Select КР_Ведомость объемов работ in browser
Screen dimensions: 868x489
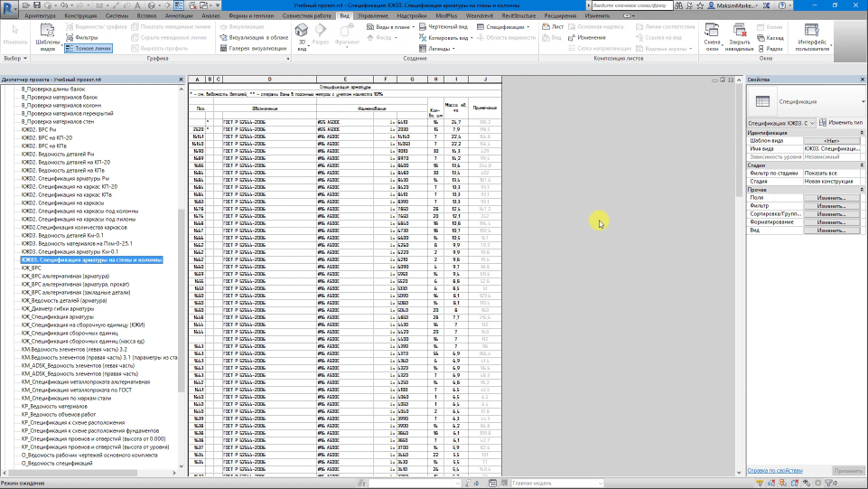click(x=58, y=414)
